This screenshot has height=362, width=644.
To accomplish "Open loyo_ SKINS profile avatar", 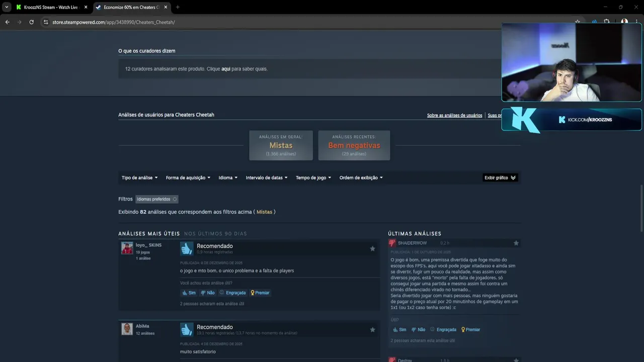I will (127, 248).
